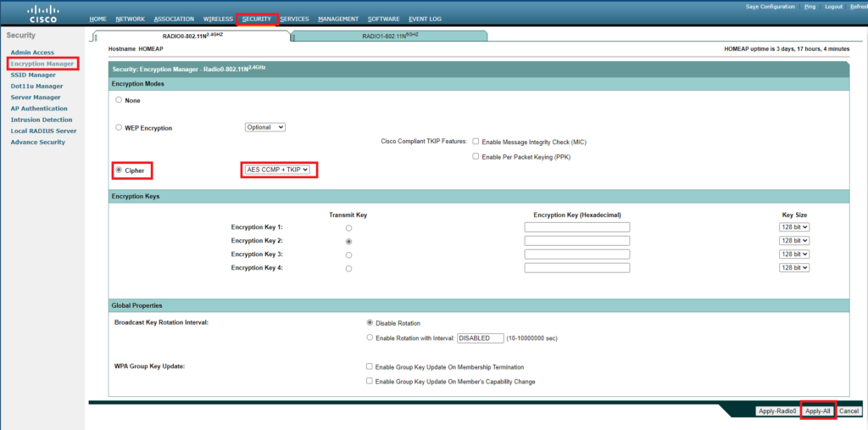The image size is (868, 430).
Task: Switch to RADIO1-802.11N 5GHZ tab
Action: click(x=389, y=36)
